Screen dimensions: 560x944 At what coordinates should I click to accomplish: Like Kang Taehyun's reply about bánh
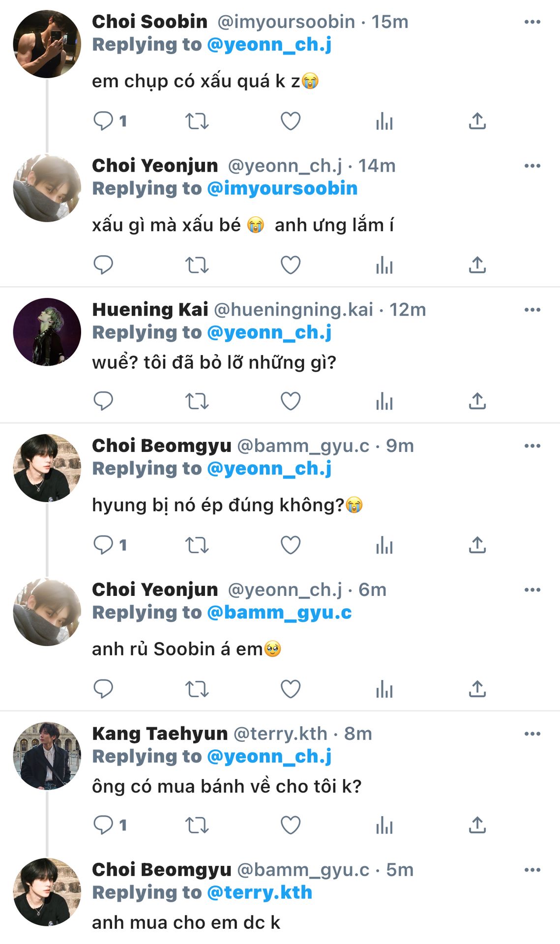291,825
